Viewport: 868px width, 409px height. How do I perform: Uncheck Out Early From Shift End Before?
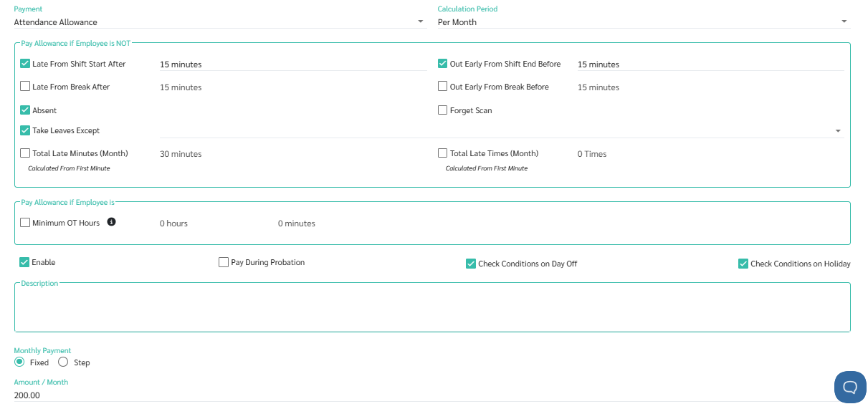pyautogui.click(x=443, y=64)
